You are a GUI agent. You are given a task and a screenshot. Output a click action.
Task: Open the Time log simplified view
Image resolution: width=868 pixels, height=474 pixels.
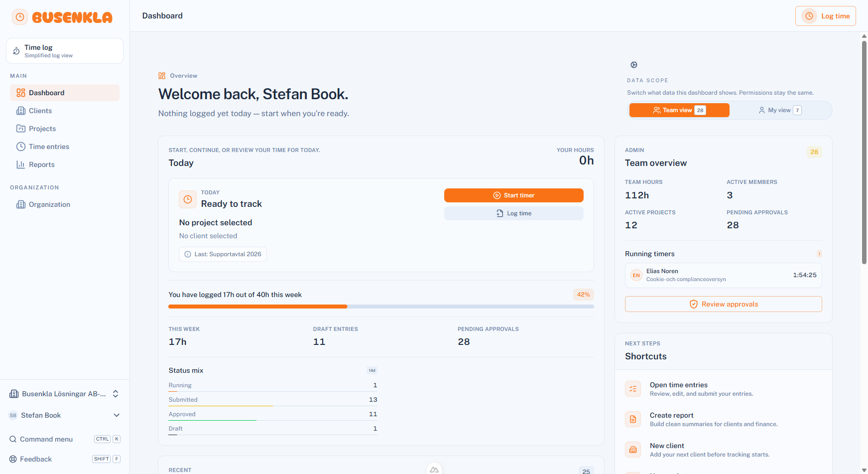click(x=65, y=51)
